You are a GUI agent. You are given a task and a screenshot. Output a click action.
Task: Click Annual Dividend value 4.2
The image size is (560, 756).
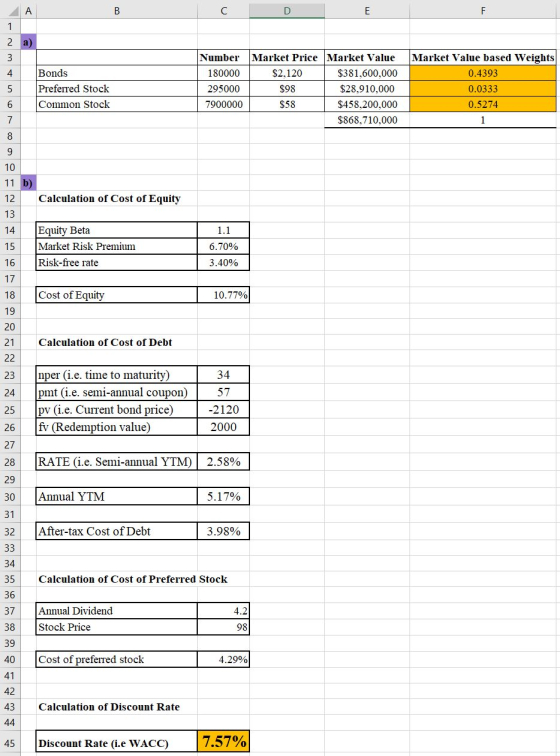tap(223, 611)
